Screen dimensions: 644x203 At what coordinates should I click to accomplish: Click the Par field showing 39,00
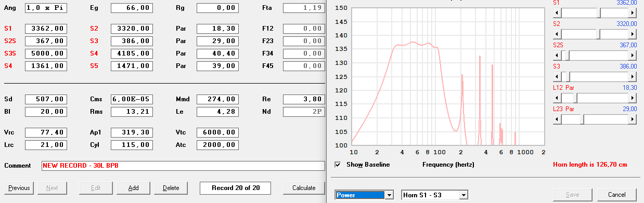click(x=217, y=66)
